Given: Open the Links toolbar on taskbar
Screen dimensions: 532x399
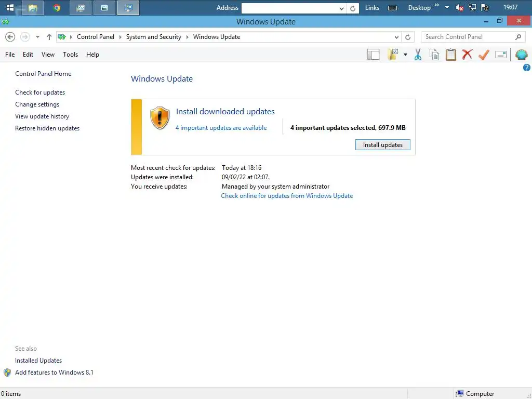Looking at the screenshot, I should point(372,8).
